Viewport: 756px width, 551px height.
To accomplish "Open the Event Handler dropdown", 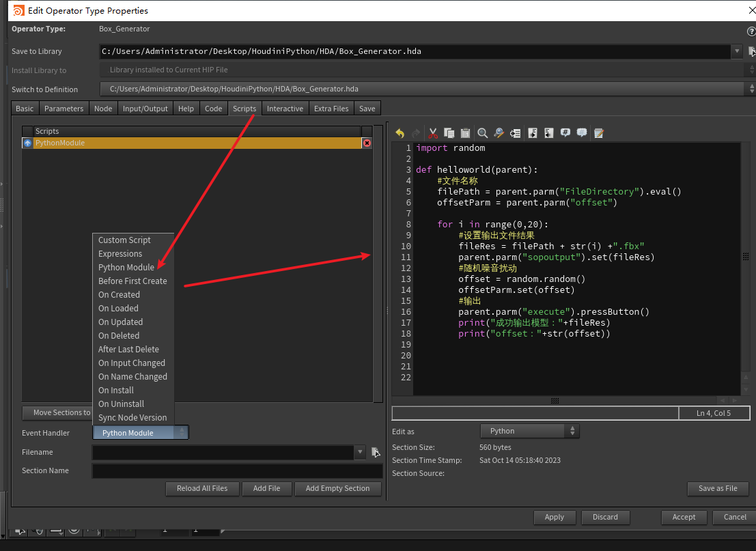I will [140, 433].
